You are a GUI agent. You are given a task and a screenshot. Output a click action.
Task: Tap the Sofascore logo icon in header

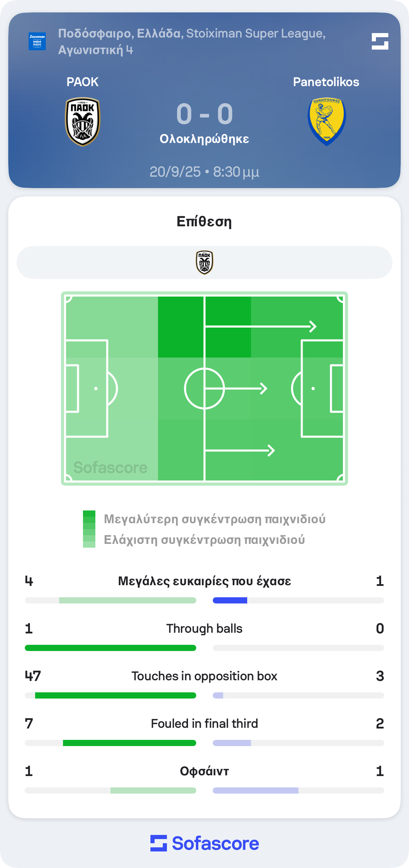pos(380,41)
